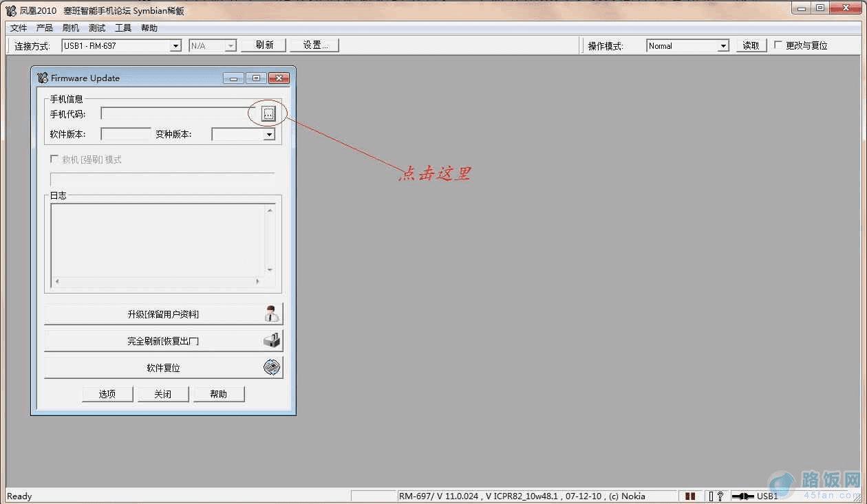Click the 帮助 button in Firmware Update
The width and height of the screenshot is (867, 504).
tap(219, 394)
